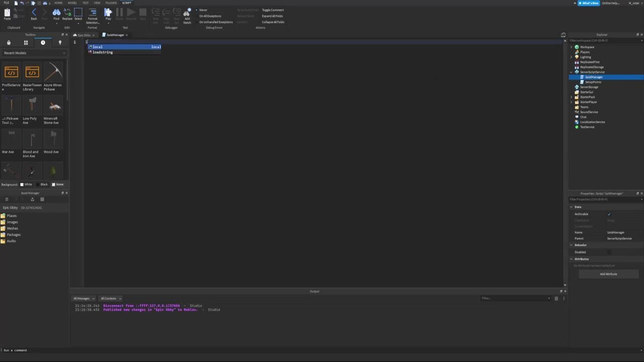Open the MODEL ribbon tab
The image size is (644, 362).
point(72,3)
